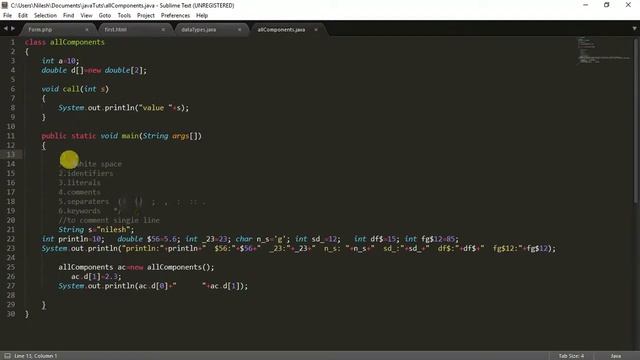This screenshot has width=640, height=360.
Task: Click the void call method declaration
Action: (75, 89)
